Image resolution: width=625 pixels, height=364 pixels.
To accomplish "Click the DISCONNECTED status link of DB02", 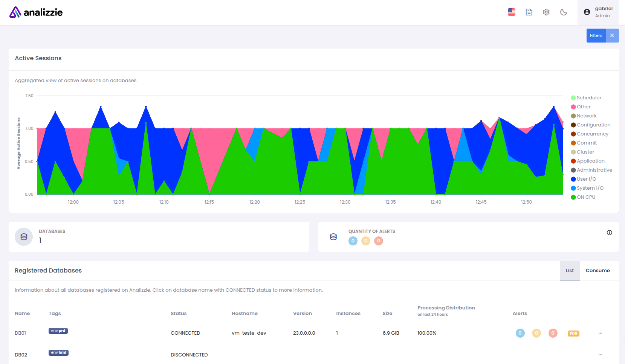I will [189, 355].
